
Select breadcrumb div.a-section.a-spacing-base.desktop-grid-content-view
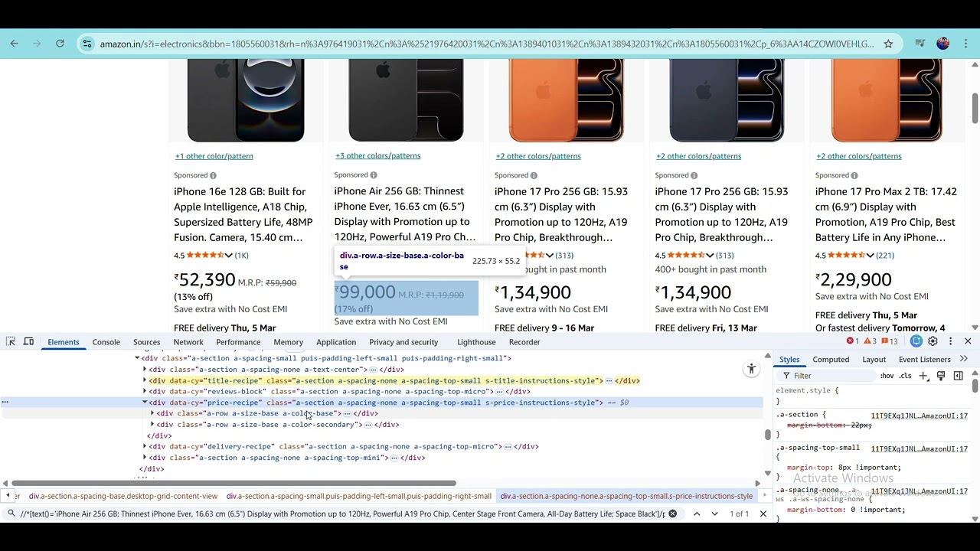tap(123, 496)
